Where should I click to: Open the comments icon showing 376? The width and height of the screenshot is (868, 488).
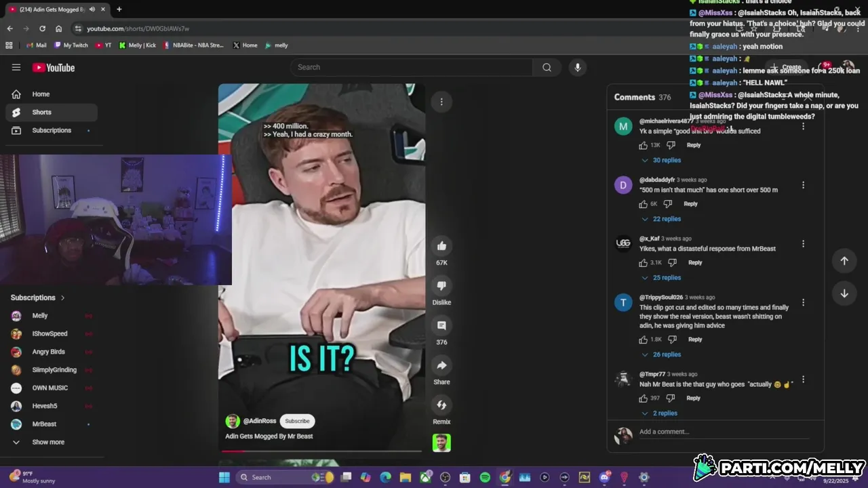pyautogui.click(x=441, y=326)
